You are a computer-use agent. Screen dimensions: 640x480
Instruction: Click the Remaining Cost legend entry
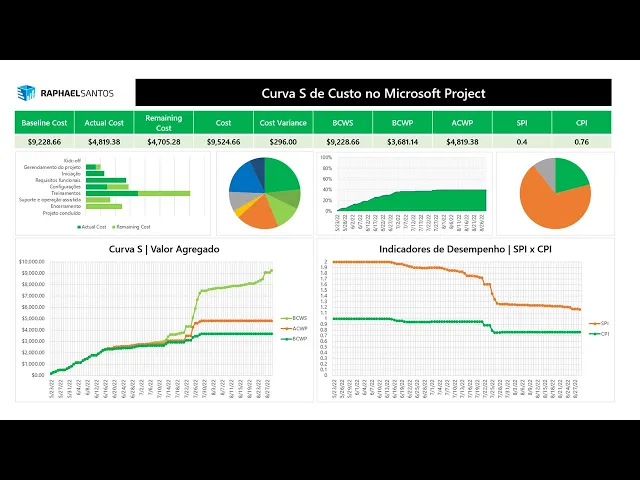(x=131, y=227)
